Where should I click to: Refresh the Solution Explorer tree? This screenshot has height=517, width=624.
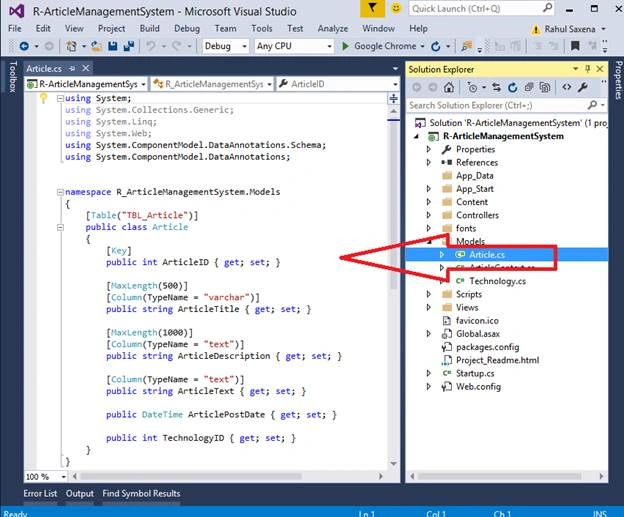[513, 87]
